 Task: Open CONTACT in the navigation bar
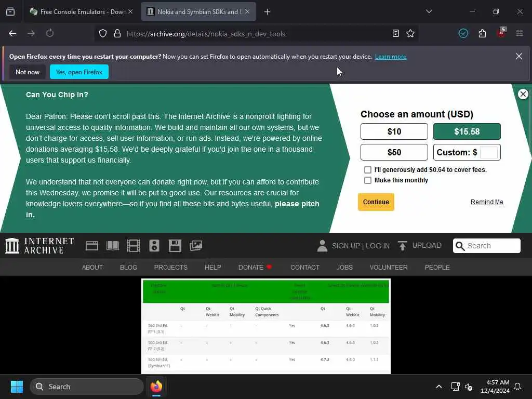pos(305,268)
